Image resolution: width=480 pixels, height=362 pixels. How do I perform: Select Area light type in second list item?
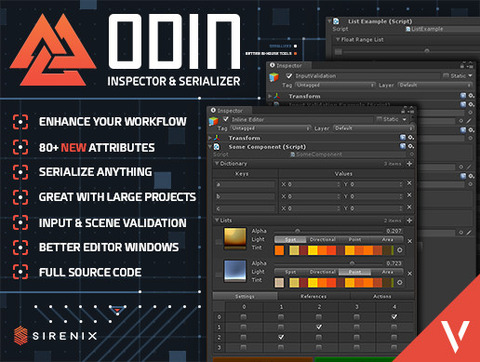387,272
